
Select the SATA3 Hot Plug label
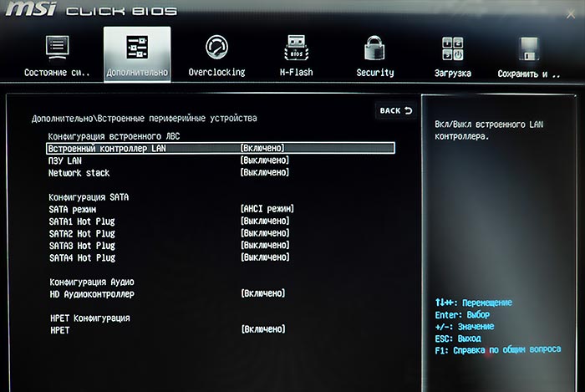pyautogui.click(x=82, y=246)
